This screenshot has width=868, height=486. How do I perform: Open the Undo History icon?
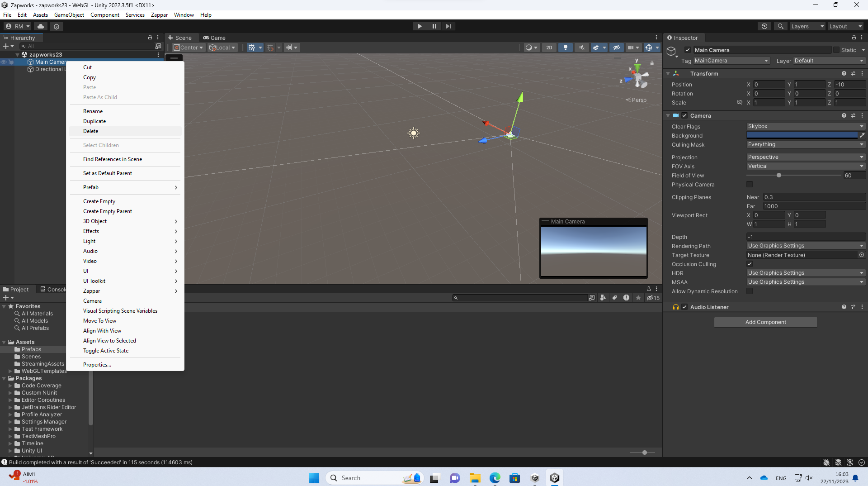764,26
